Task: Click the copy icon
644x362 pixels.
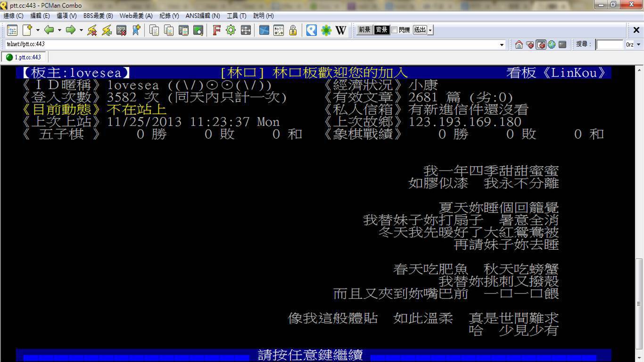Action: click(154, 30)
